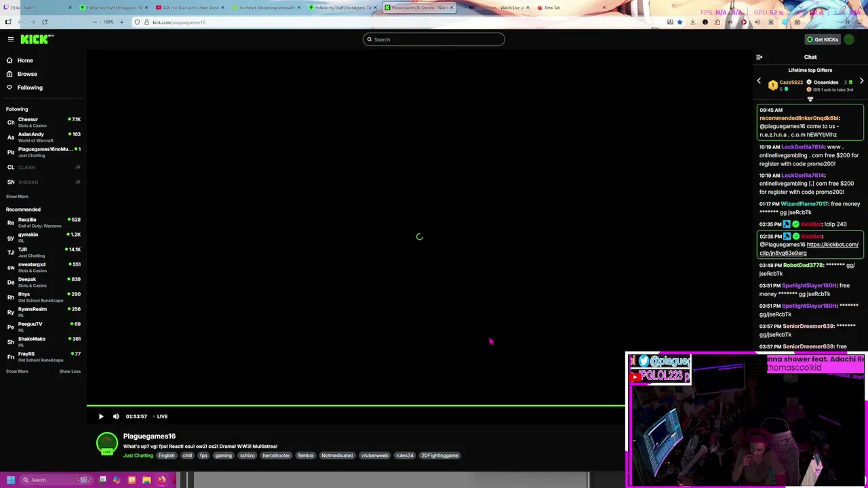Open Deepak recommended channel
This screenshot has width=868, height=488.
(43, 282)
